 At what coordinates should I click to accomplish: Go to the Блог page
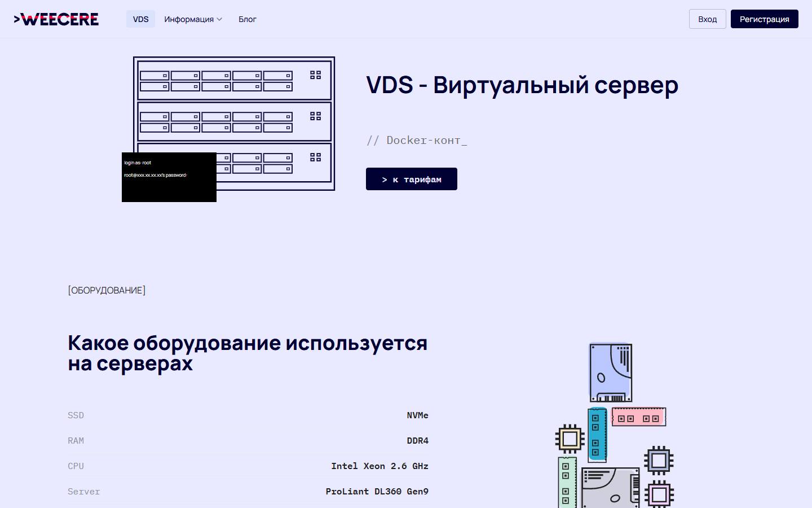point(247,19)
